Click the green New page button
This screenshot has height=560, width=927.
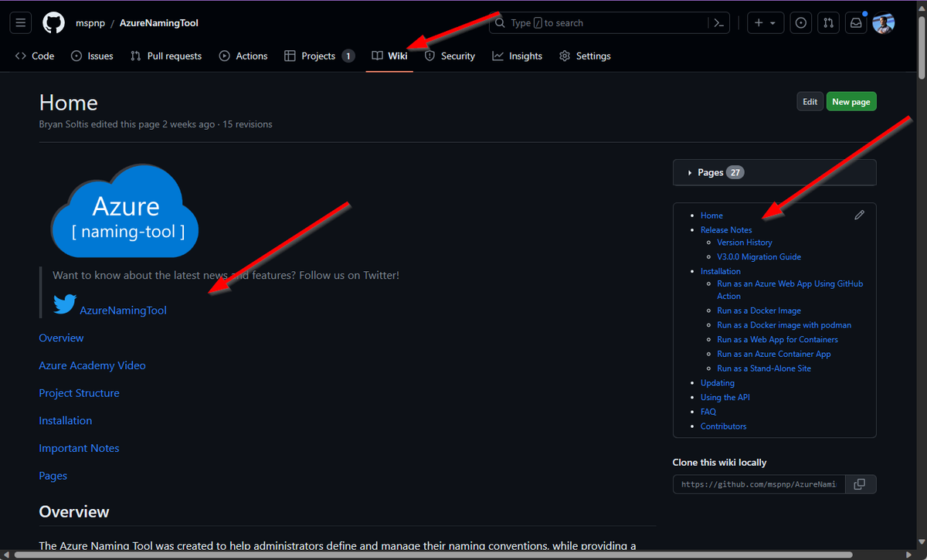[851, 102]
